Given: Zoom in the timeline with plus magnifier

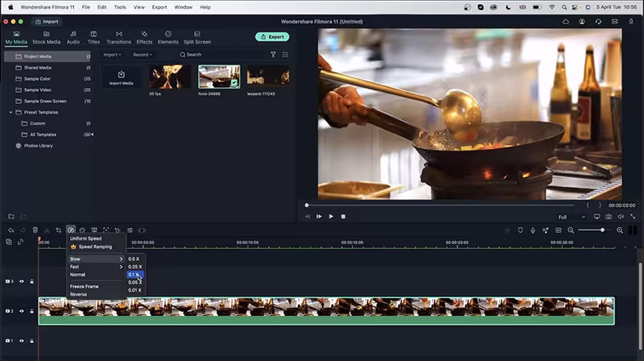Looking at the screenshot, I should 620,230.
